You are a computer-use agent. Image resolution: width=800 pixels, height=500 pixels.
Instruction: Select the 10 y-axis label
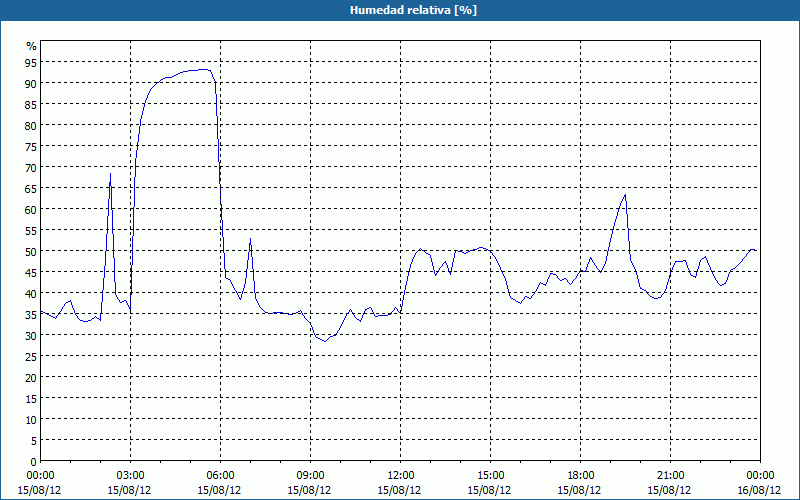(31, 420)
